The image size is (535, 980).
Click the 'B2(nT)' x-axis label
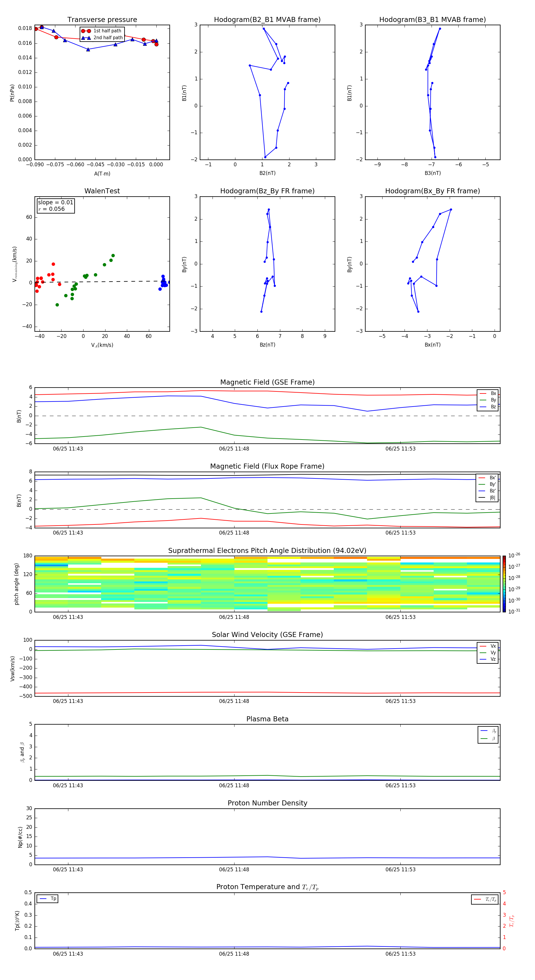click(267, 173)
